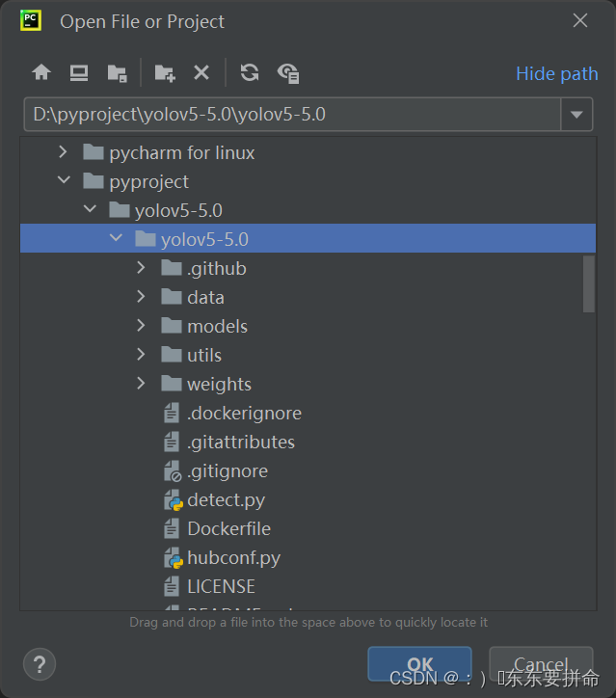Viewport: 616px width, 698px height.
Task: Click the pyproject folder icon
Action: [x=94, y=181]
